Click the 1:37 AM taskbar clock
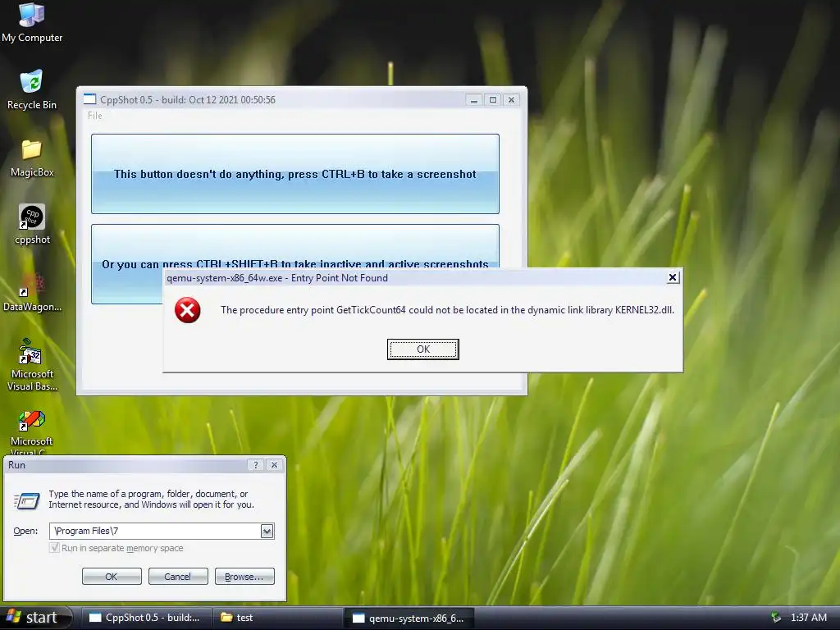 click(x=808, y=617)
